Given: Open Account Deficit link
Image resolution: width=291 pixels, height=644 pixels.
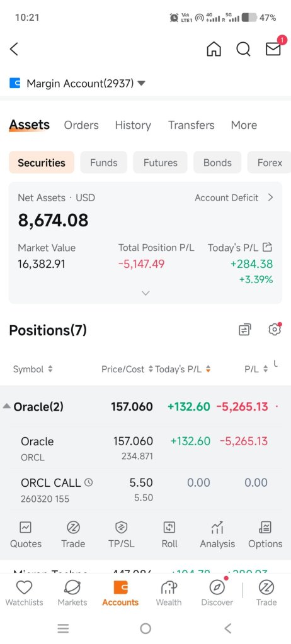Looking at the screenshot, I should point(234,197).
